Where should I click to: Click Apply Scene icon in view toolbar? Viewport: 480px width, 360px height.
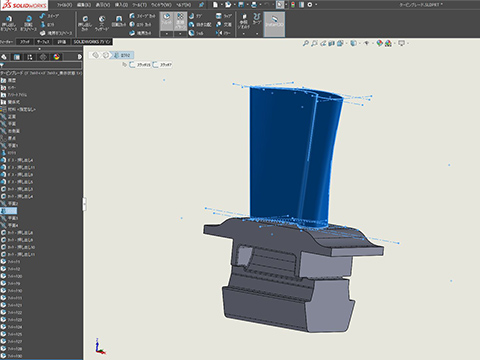tap(388, 43)
